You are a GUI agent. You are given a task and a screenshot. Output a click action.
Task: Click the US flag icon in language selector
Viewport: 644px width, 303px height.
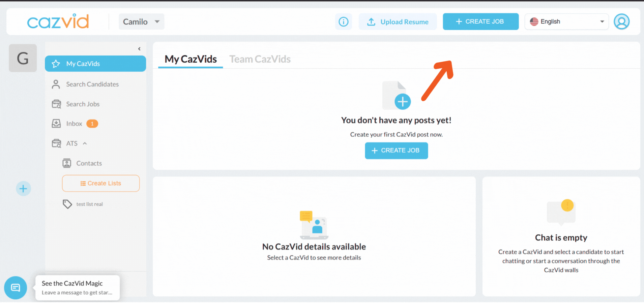tap(534, 22)
